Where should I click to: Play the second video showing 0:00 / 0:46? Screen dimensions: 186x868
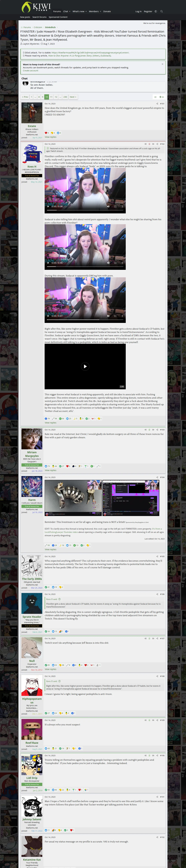pyautogui.click(x=48, y=263)
